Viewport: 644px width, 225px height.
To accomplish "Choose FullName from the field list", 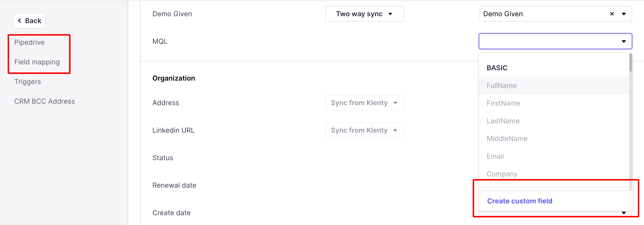I will click(x=501, y=86).
